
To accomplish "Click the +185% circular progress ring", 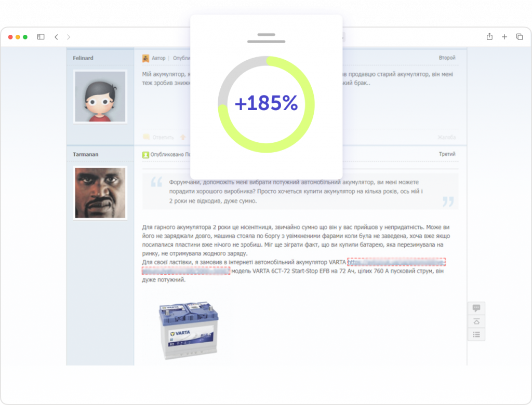I will 266,104.
